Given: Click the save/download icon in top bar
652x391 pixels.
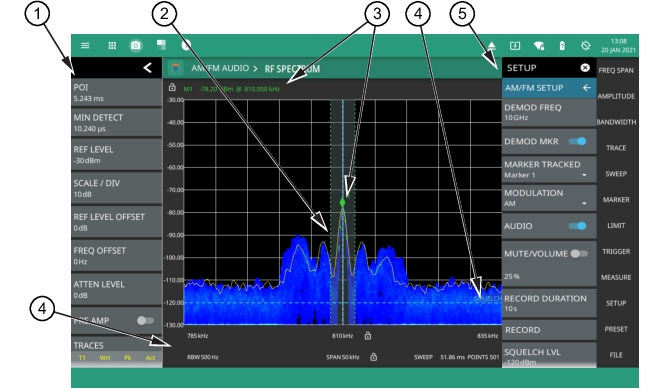Looking at the screenshot, I should tap(515, 45).
